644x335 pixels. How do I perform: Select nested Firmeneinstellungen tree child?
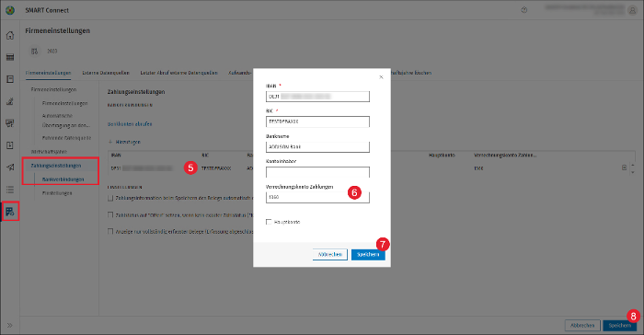[x=65, y=104]
